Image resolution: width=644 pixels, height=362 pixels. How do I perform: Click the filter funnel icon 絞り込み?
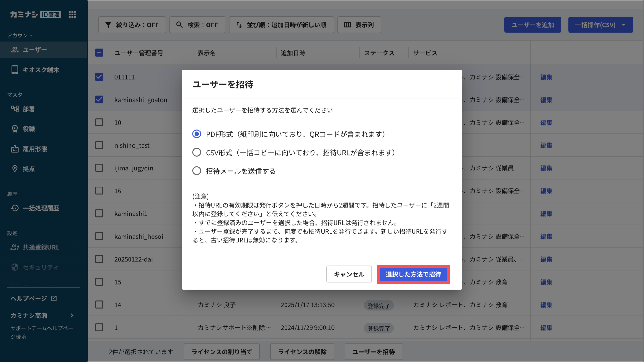108,25
